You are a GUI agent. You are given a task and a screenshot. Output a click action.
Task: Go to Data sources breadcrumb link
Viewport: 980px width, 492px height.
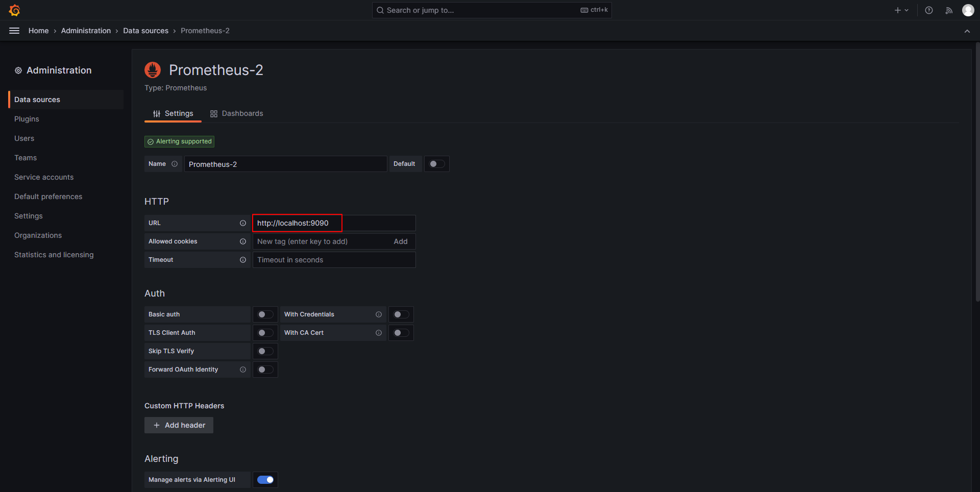145,31
